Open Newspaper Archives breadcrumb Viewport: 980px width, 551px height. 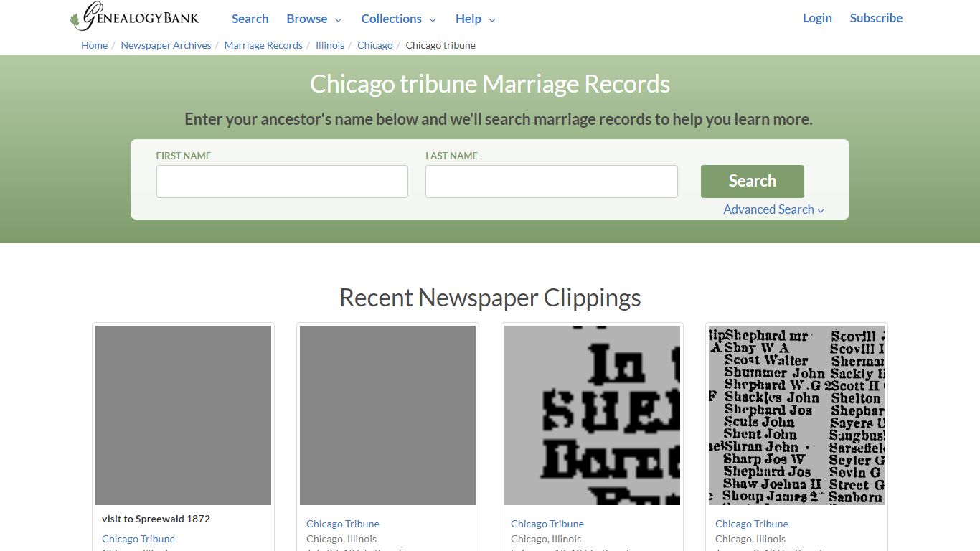(x=166, y=45)
